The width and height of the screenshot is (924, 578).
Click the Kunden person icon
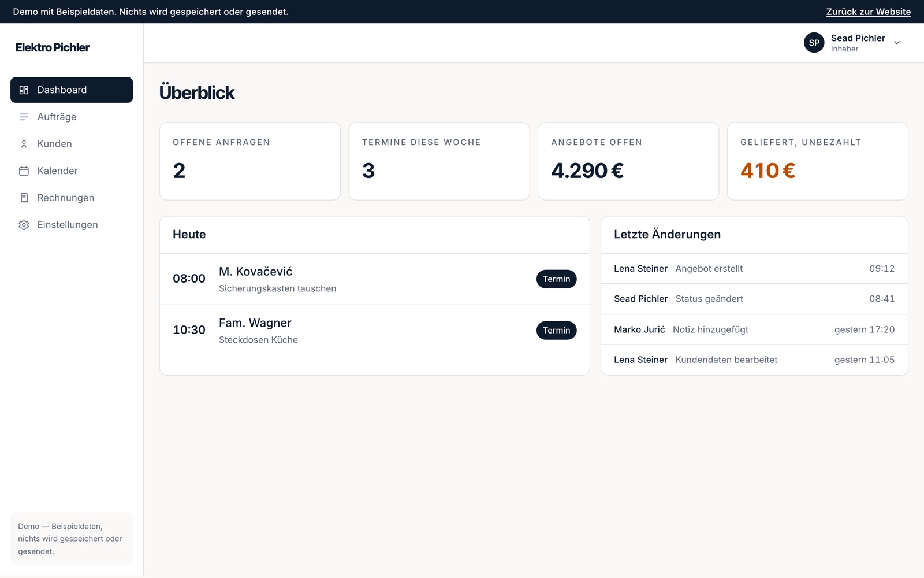24,144
